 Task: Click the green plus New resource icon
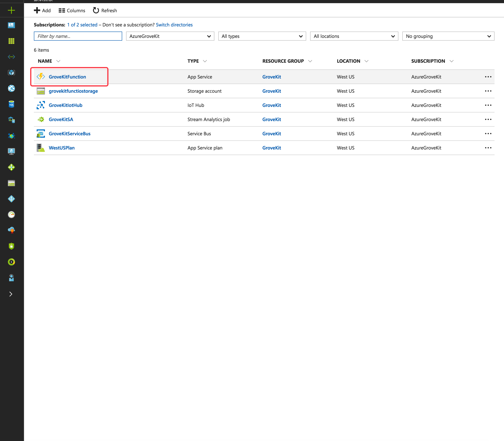tap(11, 10)
